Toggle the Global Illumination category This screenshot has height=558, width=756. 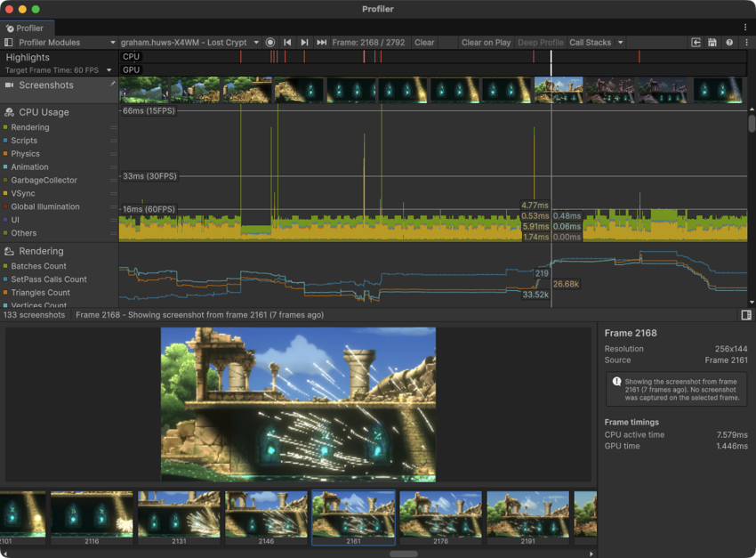point(5,206)
